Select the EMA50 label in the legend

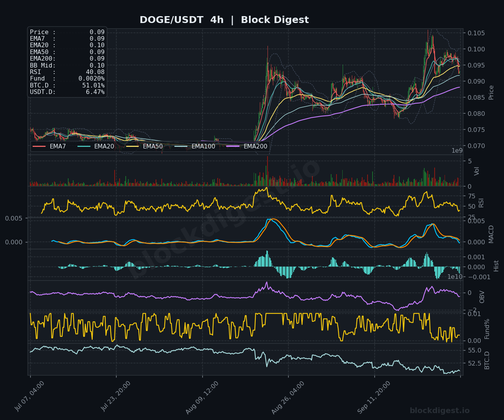click(x=153, y=146)
